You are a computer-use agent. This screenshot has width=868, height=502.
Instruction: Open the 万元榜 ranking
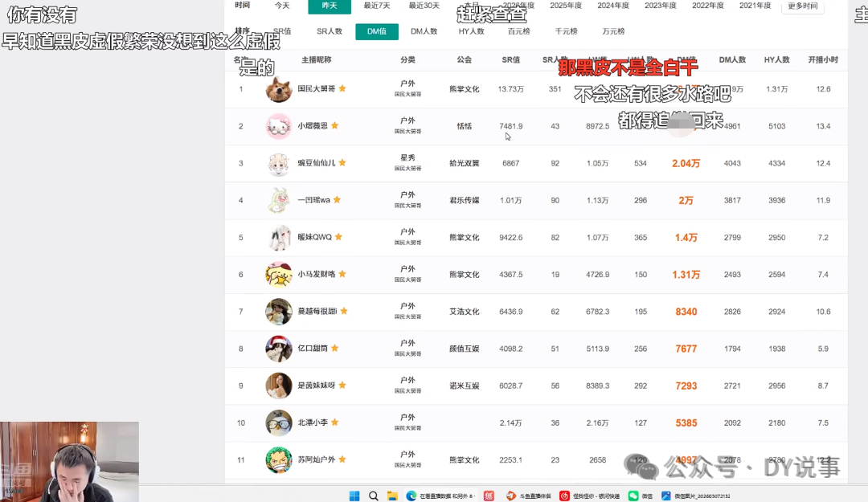(x=613, y=31)
